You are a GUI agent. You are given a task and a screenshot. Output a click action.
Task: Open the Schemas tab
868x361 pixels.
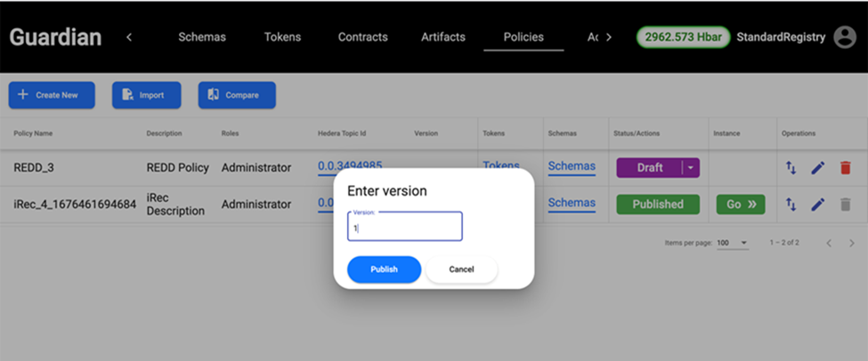point(202,37)
